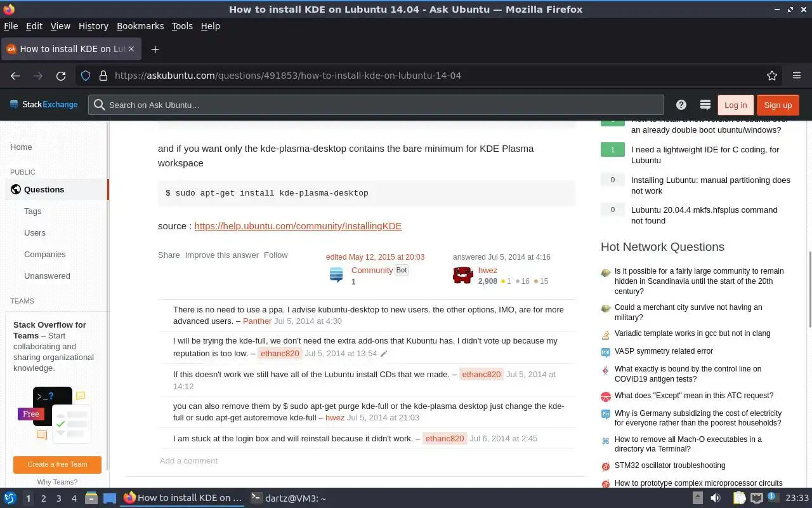Screen dimensions: 812x508
Task: Open the Stack Exchange logo menu
Action: point(44,105)
